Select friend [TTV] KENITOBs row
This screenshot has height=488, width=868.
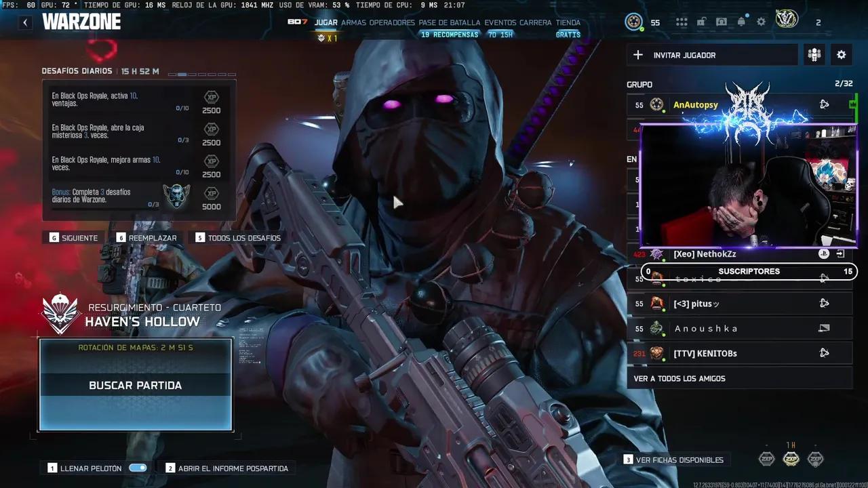[x=739, y=353]
